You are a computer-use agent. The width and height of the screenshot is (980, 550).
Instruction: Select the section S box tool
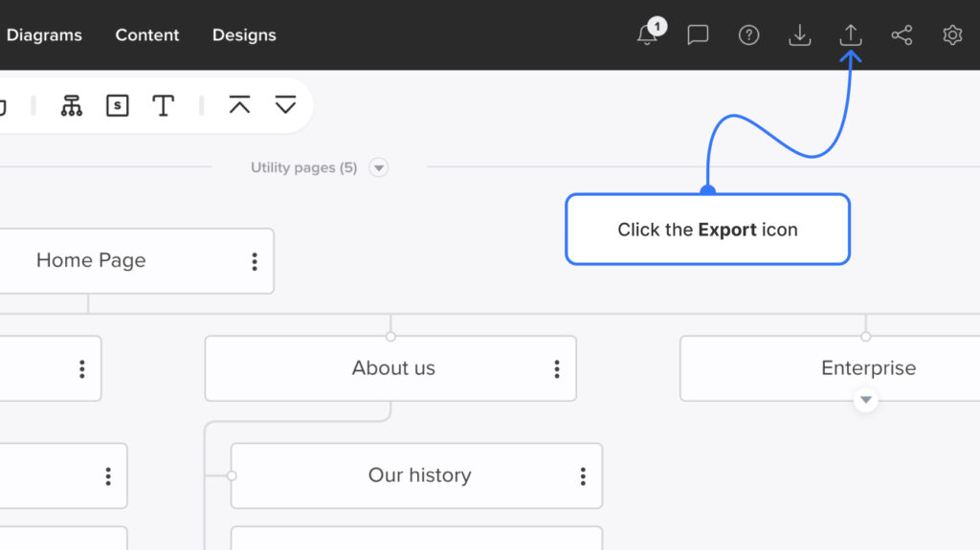(x=118, y=105)
